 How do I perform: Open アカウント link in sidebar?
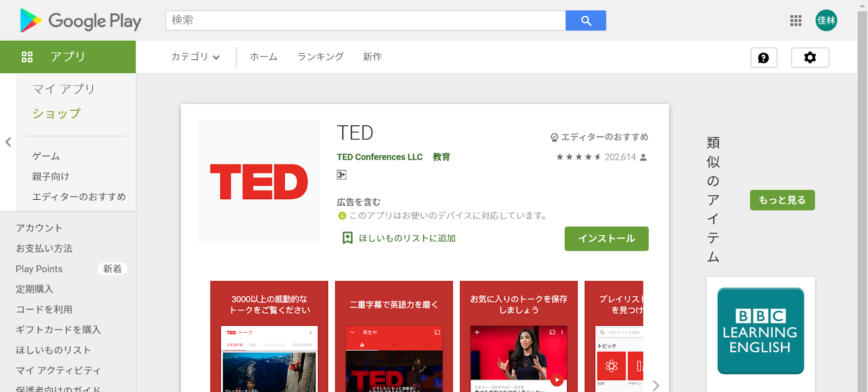(39, 228)
